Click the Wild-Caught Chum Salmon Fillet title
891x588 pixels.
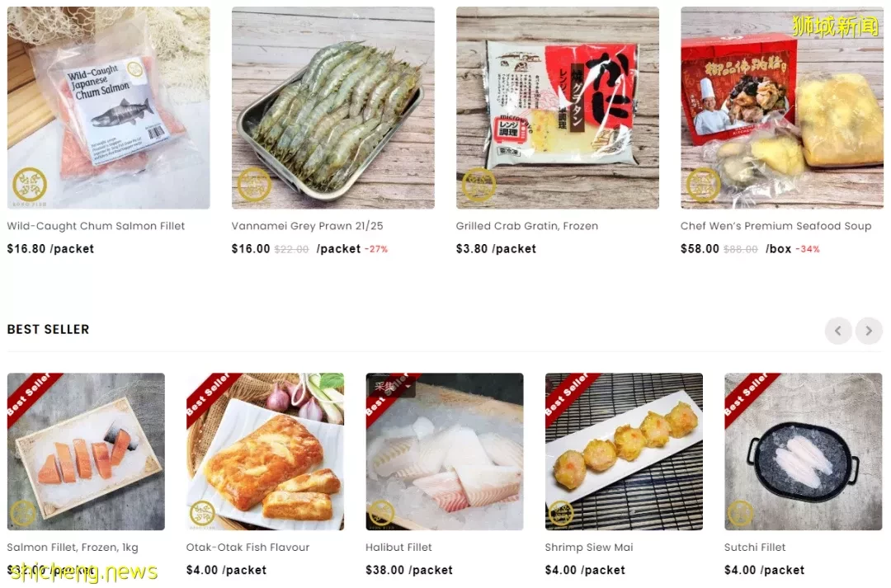(96, 226)
